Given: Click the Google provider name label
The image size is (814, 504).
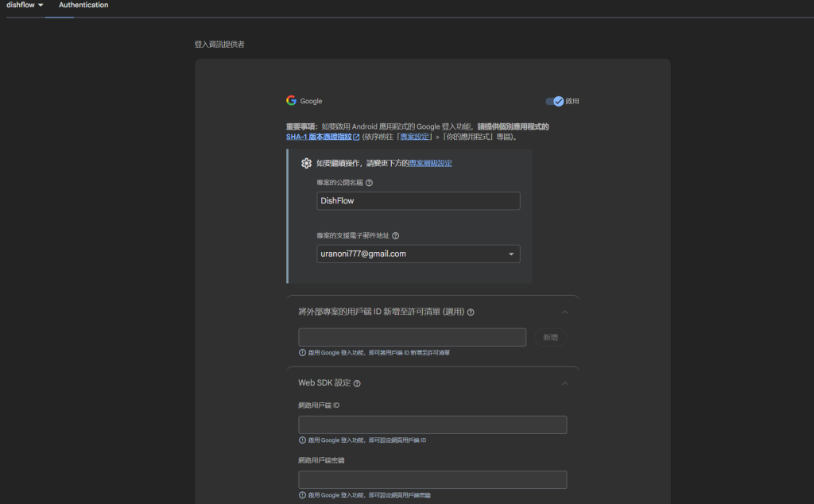Looking at the screenshot, I should [x=311, y=101].
